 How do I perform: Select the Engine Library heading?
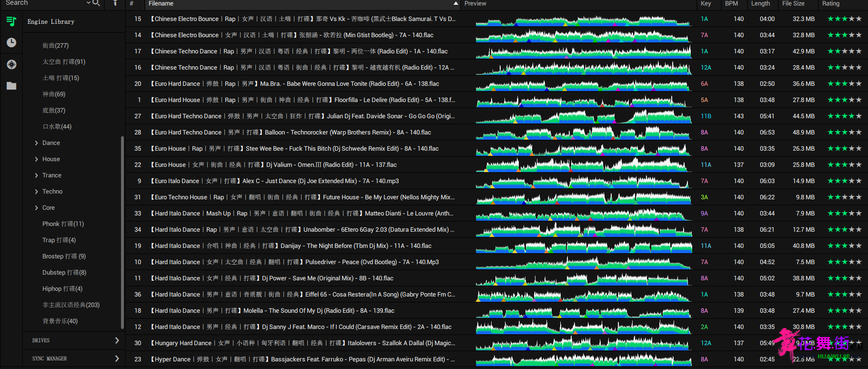(x=51, y=22)
